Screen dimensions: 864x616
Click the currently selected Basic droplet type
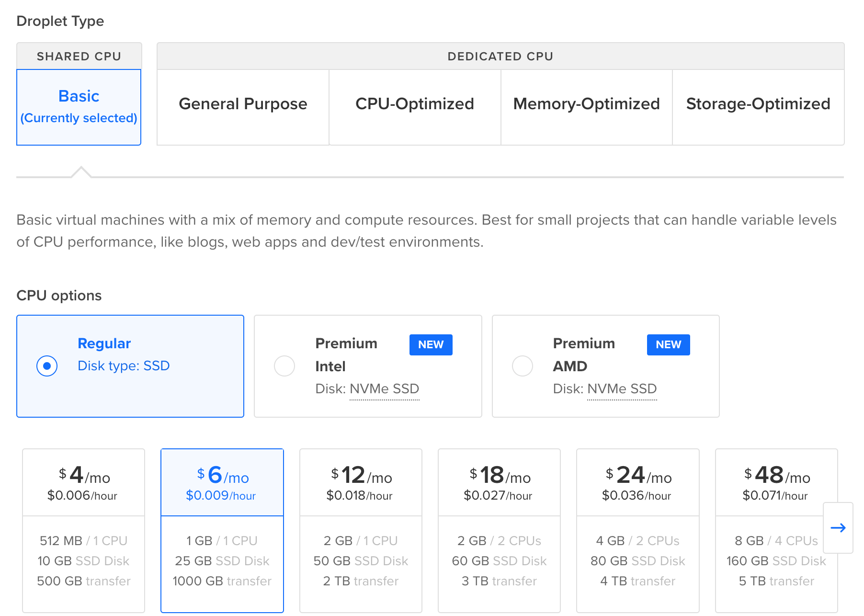[79, 106]
